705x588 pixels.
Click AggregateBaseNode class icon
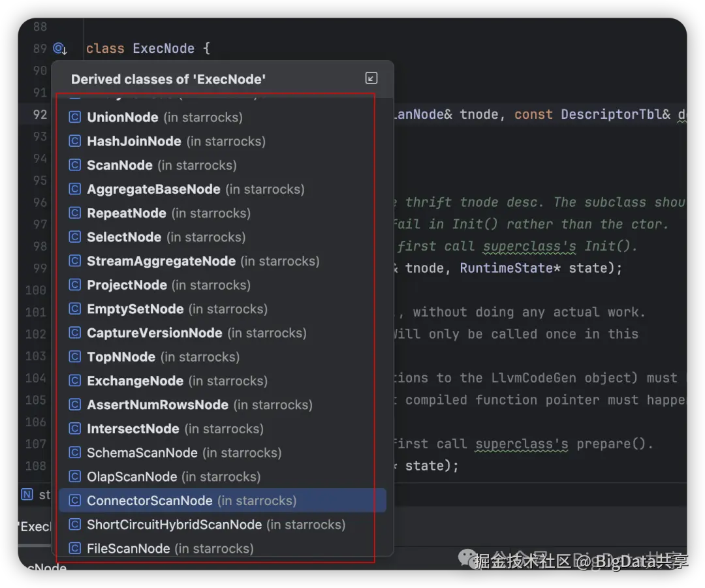[x=74, y=189]
